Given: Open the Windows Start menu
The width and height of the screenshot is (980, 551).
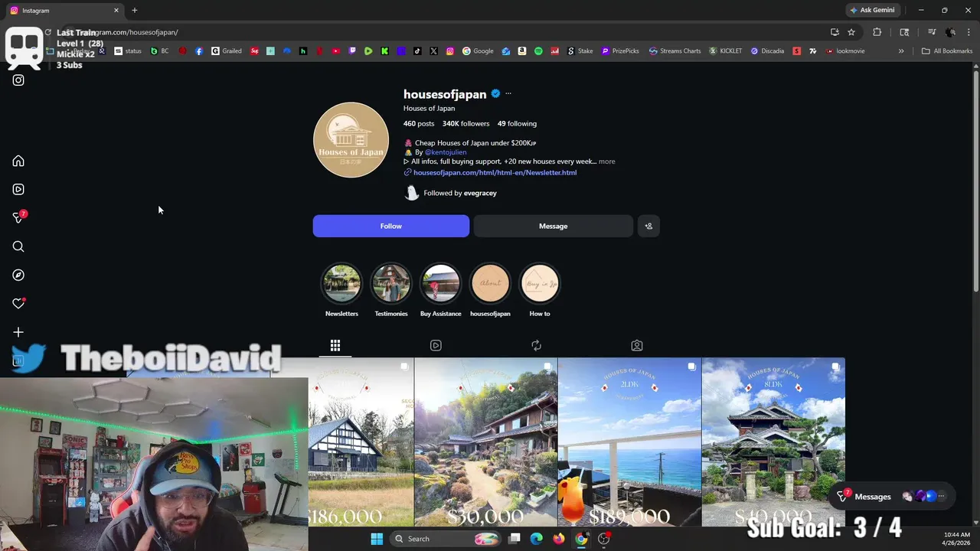Looking at the screenshot, I should tap(377, 539).
